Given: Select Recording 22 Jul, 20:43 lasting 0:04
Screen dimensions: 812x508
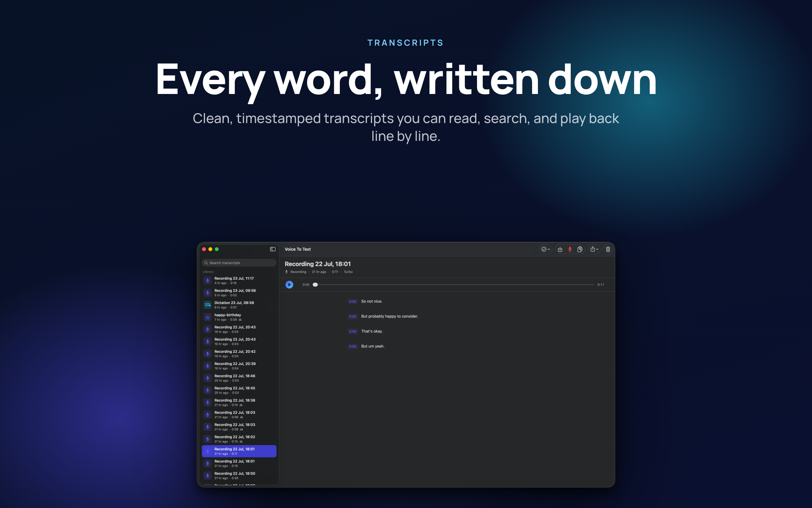Looking at the screenshot, I should click(239, 329).
